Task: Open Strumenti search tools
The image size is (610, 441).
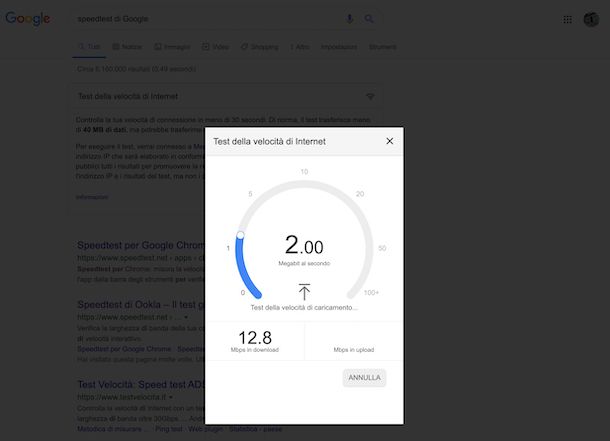Action: click(382, 47)
